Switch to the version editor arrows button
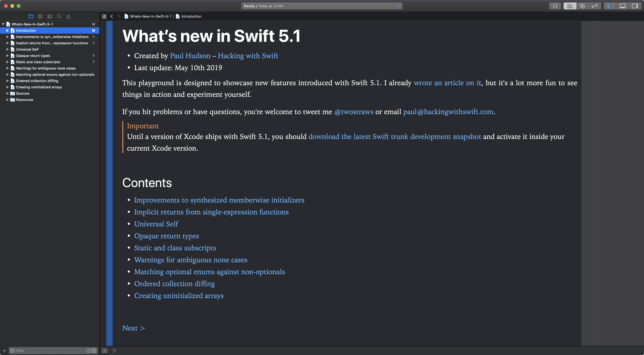Image resolution: width=644 pixels, height=355 pixels. pyautogui.click(x=594, y=6)
